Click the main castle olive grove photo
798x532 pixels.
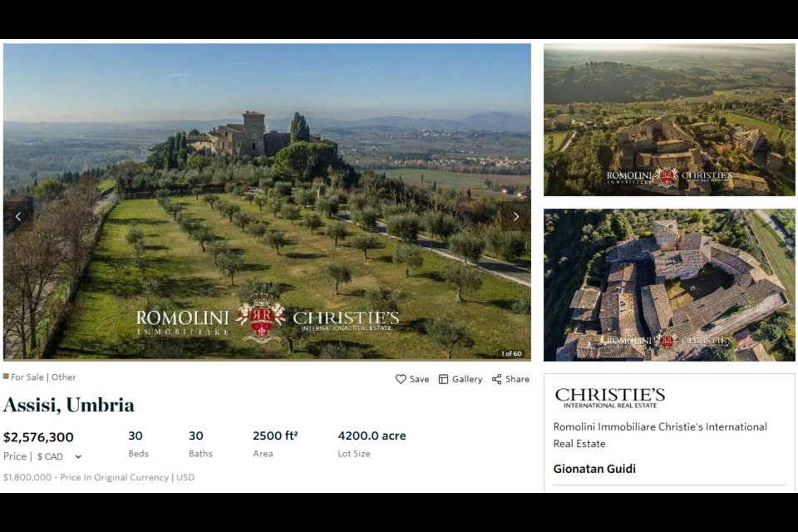[x=267, y=202]
